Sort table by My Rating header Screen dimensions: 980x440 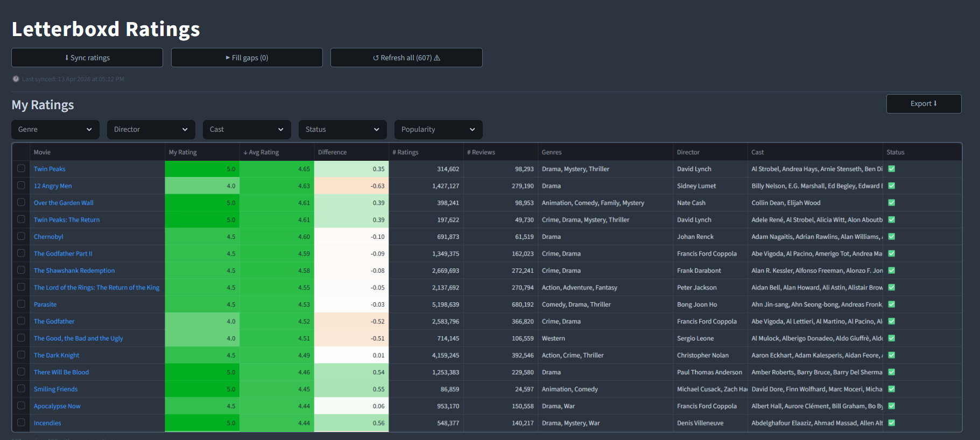coord(183,152)
